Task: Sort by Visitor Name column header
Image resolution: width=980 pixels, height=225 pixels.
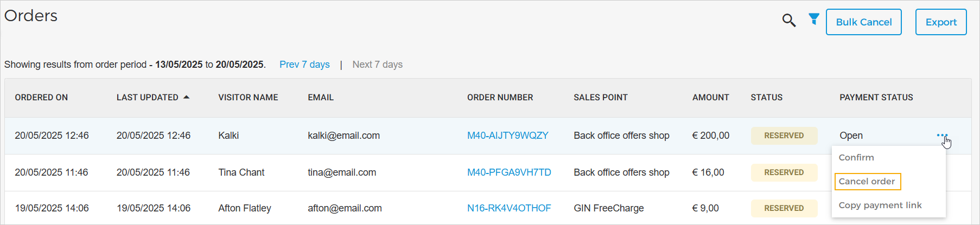Action: (248, 98)
